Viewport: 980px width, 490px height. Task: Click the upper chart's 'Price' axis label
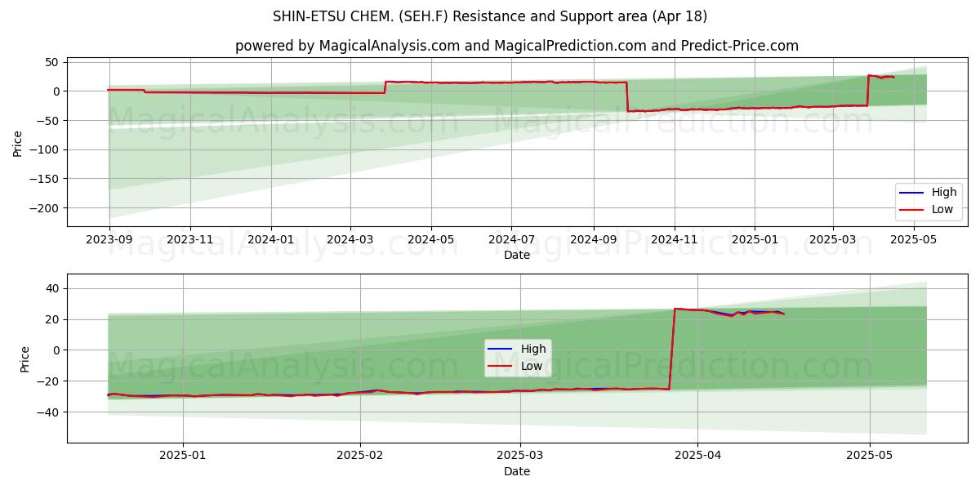[x=18, y=142]
